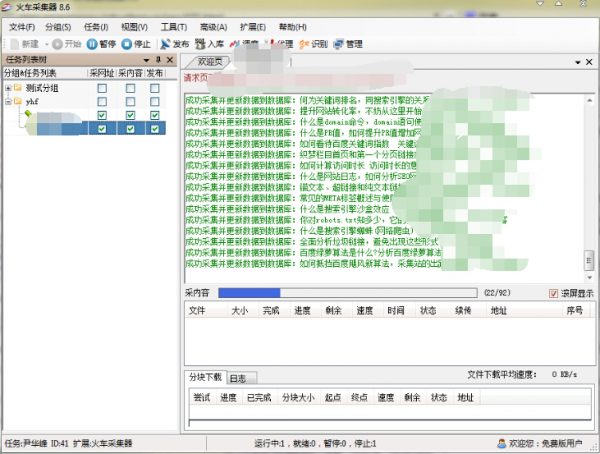Open the 高级(A) menu

214,27
